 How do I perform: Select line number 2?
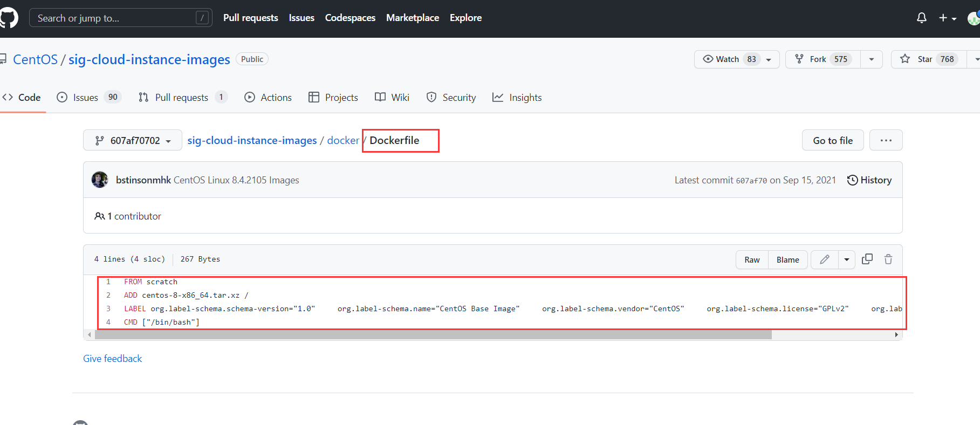[x=108, y=295]
